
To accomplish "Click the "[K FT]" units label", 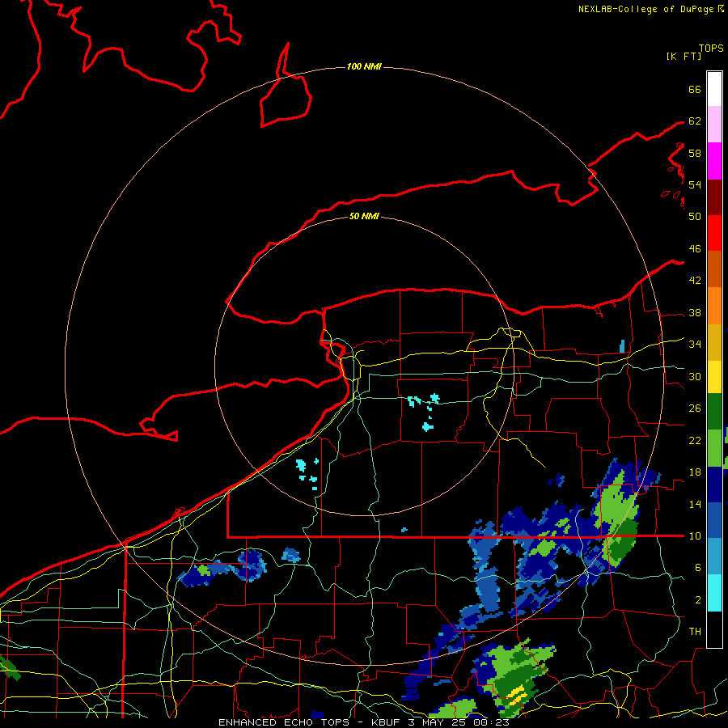I will [x=684, y=57].
